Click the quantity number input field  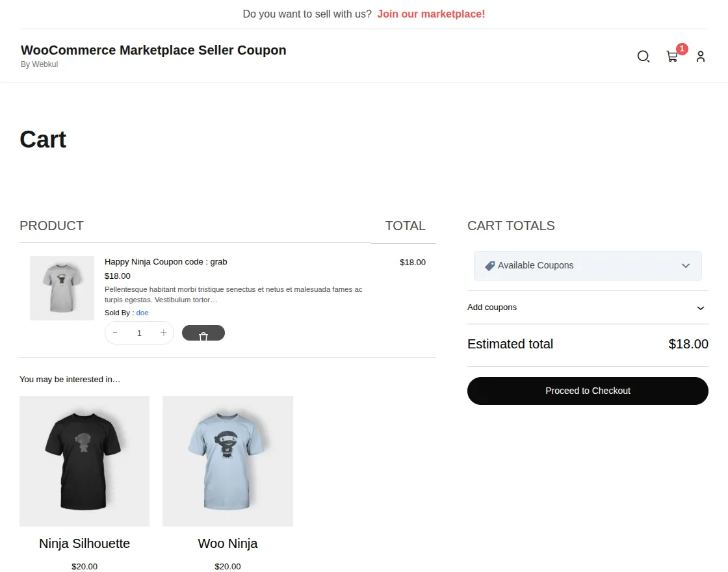[139, 333]
